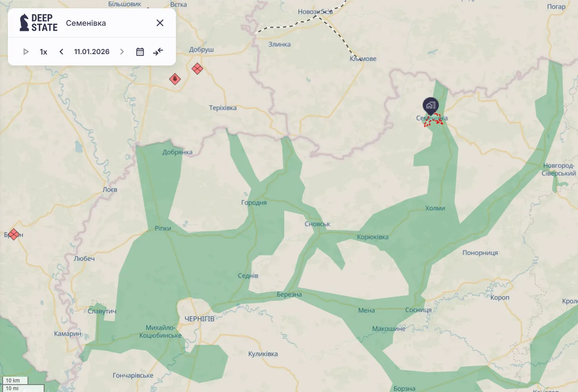
Task: Click the red diamond marker with flame symbol
Action: click(x=175, y=79)
